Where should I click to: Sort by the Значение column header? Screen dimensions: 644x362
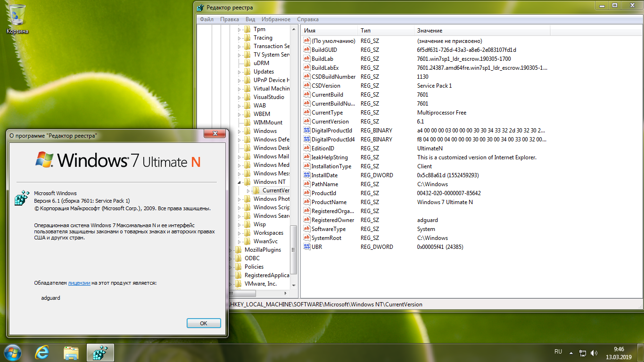coord(482,31)
